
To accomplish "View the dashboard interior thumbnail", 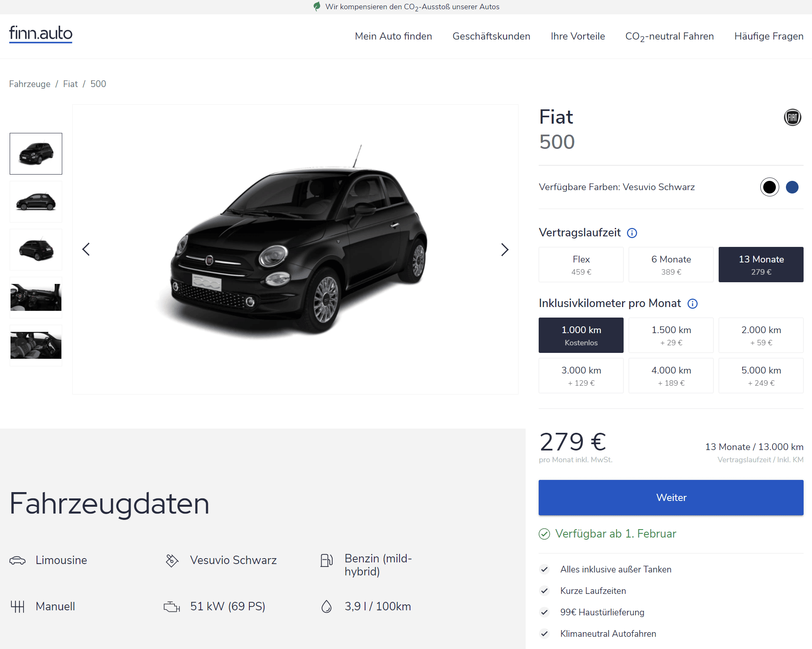I will (x=36, y=297).
